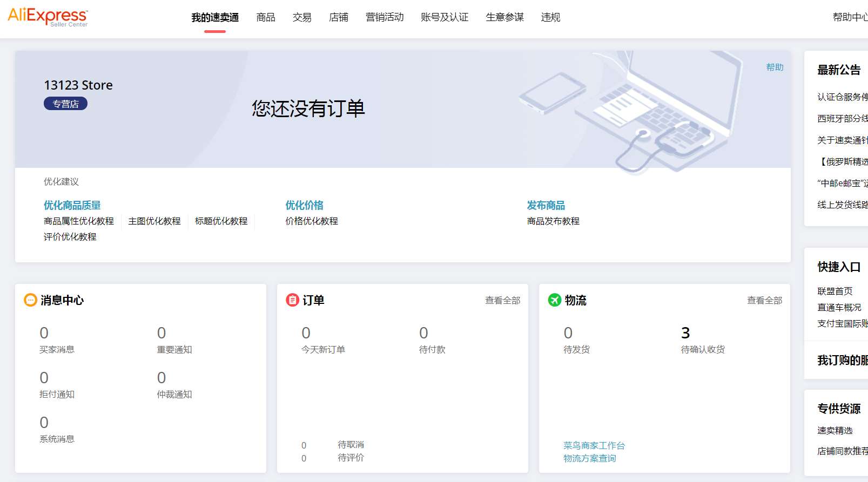Click the orange message center icon
Viewport: 868px width, 482px height.
point(30,300)
